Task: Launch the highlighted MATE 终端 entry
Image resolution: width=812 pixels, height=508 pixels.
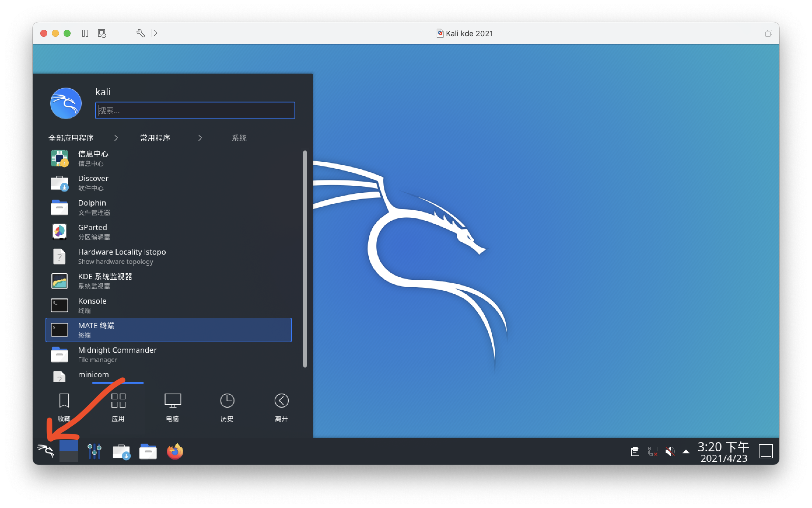Action: click(169, 330)
